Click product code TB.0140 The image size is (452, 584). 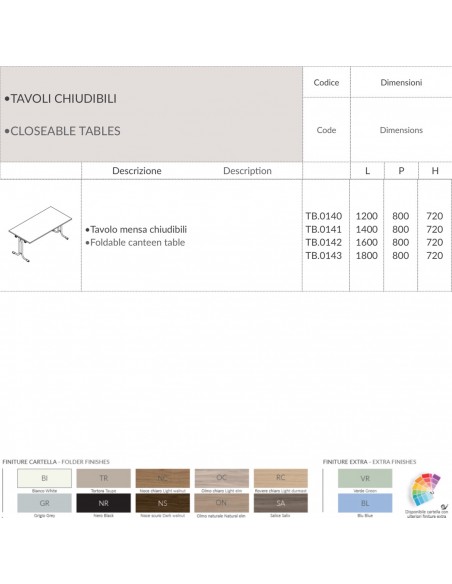pyautogui.click(x=324, y=216)
